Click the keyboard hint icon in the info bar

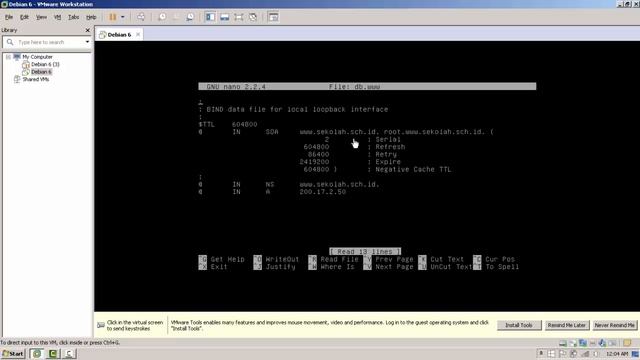(101, 325)
